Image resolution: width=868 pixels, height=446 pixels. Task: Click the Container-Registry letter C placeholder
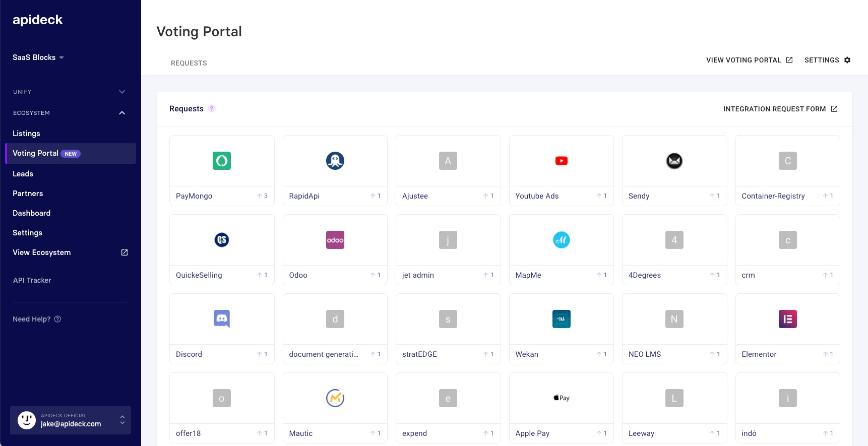[788, 161]
